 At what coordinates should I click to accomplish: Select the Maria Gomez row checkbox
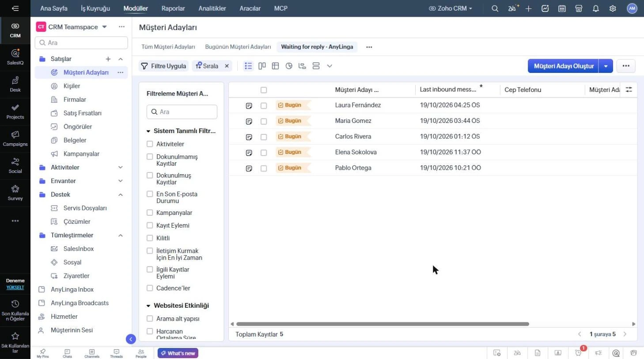point(264,121)
